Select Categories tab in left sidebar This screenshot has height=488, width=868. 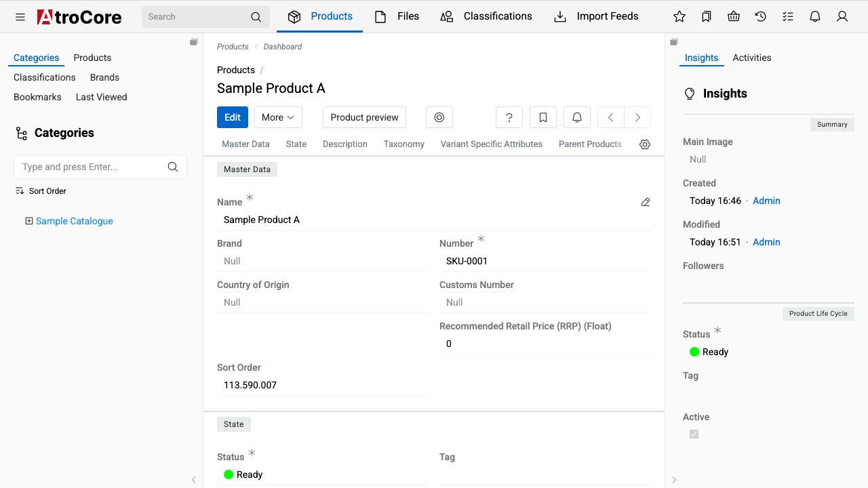[x=37, y=58]
